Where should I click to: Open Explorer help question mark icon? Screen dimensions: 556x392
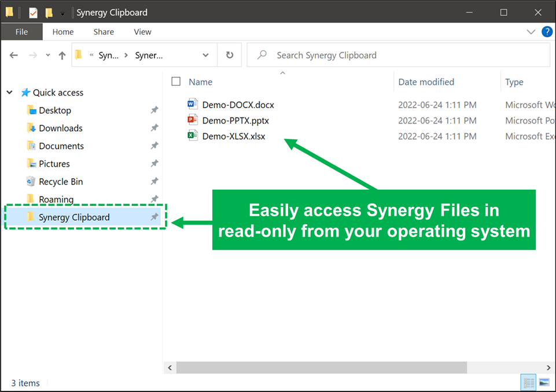[x=547, y=32]
